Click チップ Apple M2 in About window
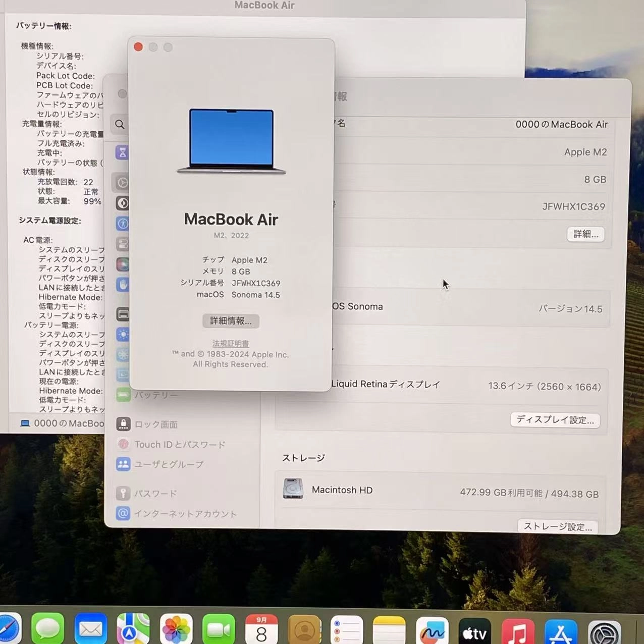644x644 pixels. pos(235,260)
